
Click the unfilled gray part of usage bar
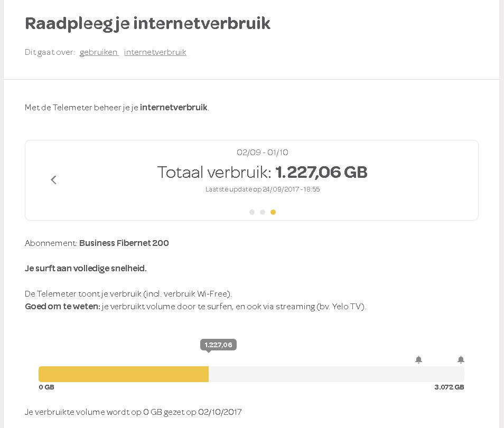tap(336, 374)
